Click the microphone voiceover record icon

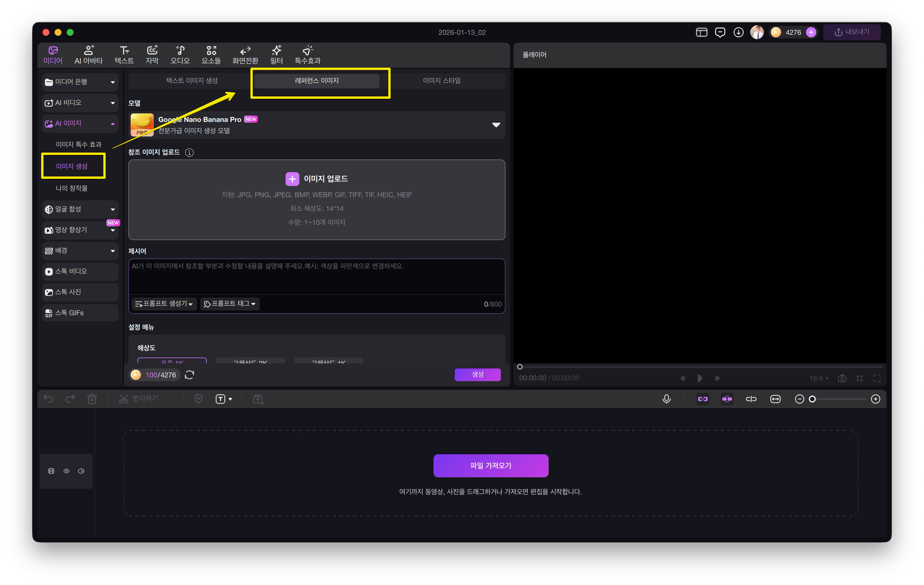pyautogui.click(x=667, y=399)
